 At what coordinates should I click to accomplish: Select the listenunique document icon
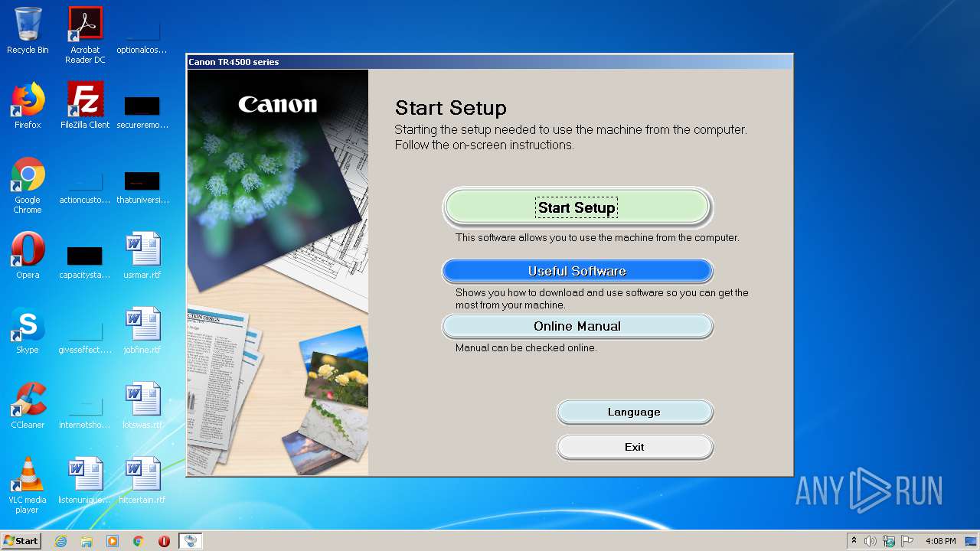[85, 481]
